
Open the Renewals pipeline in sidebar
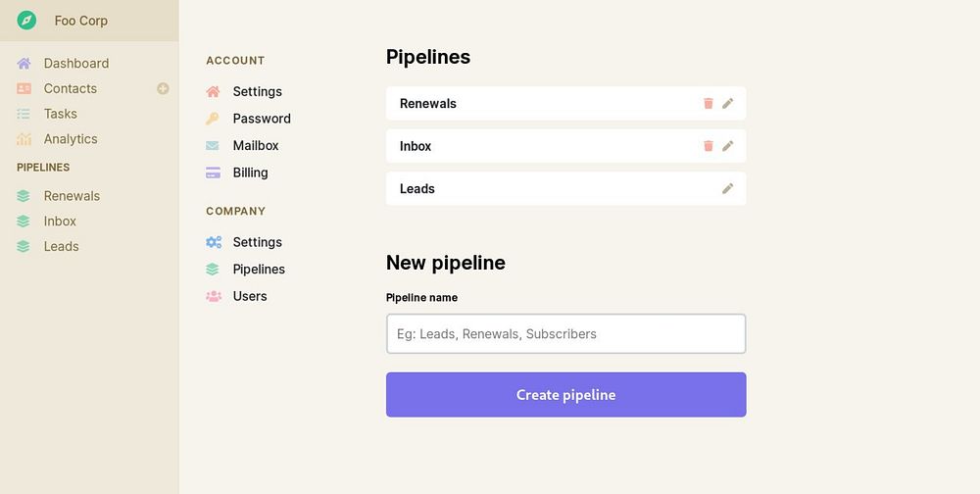pos(72,196)
